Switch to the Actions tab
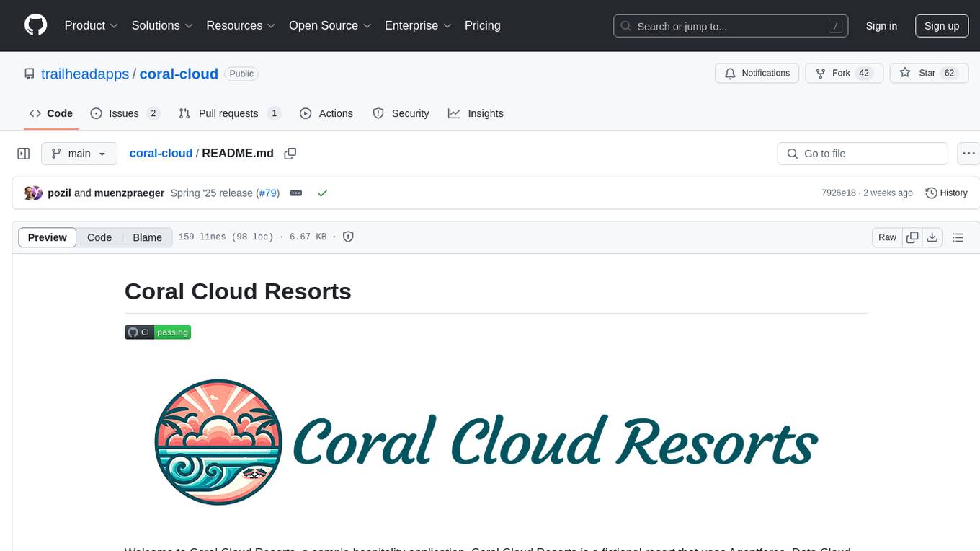 click(x=326, y=113)
